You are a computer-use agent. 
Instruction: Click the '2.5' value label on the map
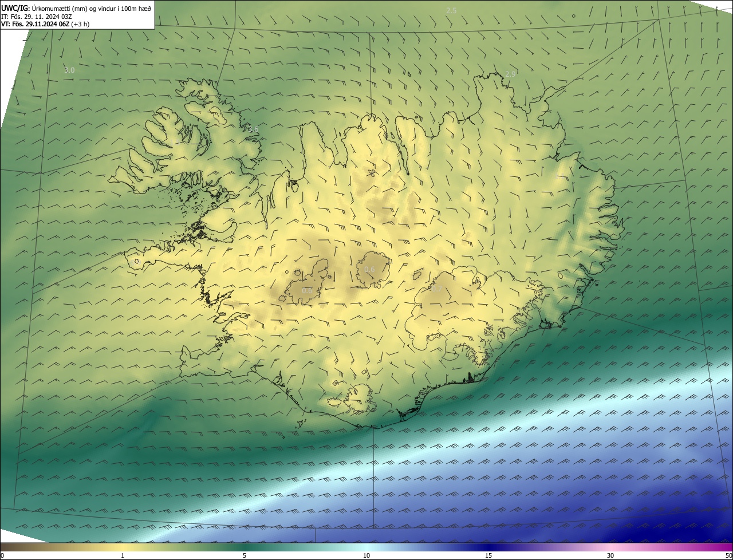tap(451, 11)
